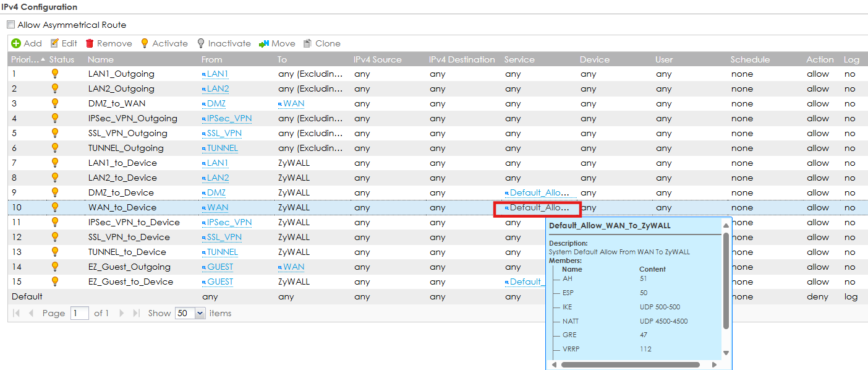868x370 pixels.
Task: Sort by the Name column header
Action: 101,59
